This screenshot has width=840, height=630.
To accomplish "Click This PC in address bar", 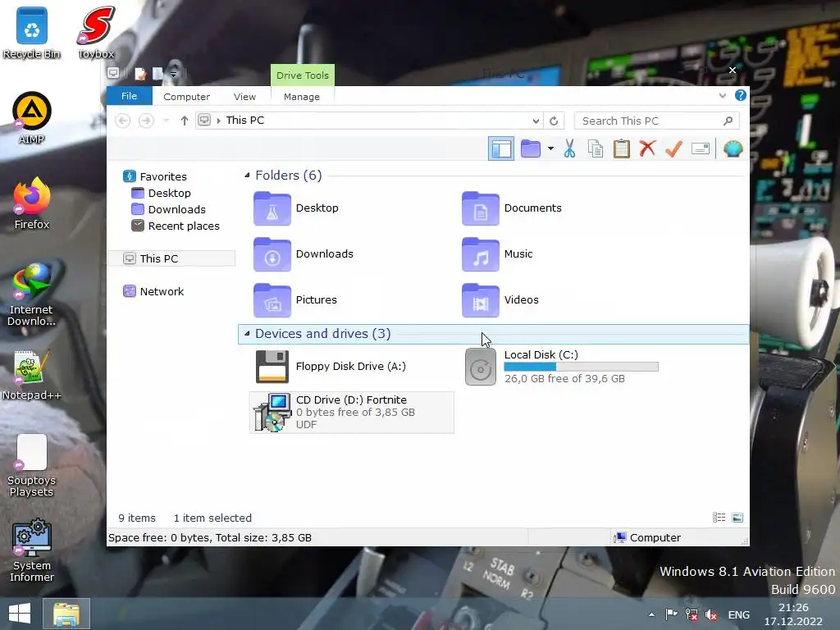I will 244,120.
